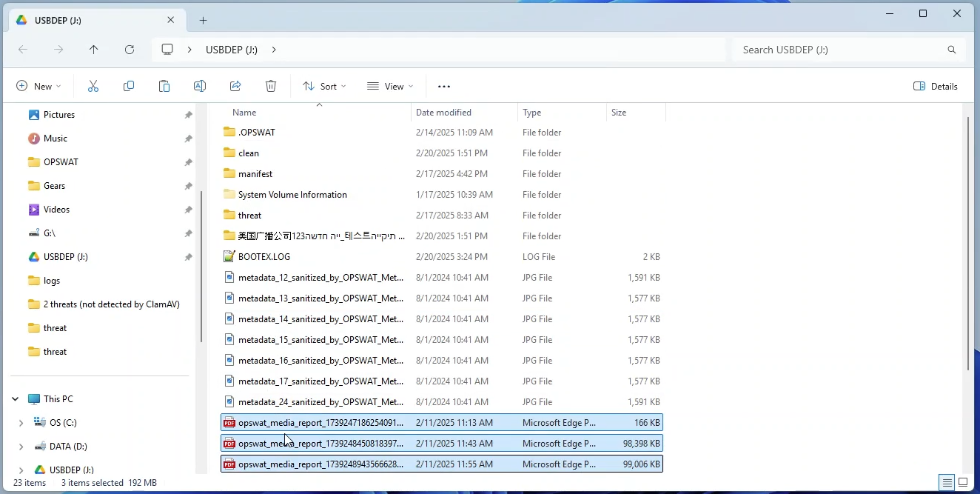The image size is (980, 494).
Task: Go up one folder level
Action: pyautogui.click(x=93, y=50)
